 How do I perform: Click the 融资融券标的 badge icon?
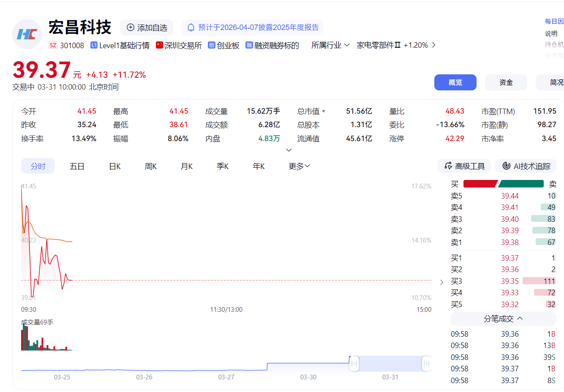coord(249,45)
